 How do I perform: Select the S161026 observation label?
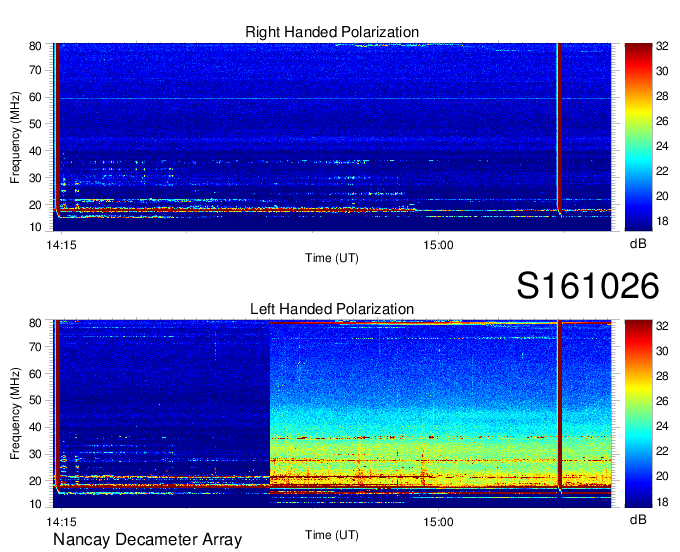click(588, 285)
